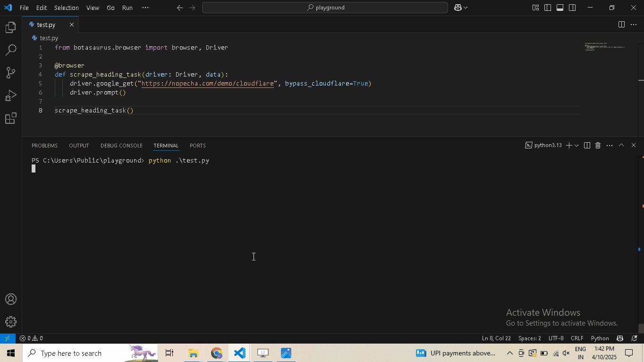This screenshot has width=644, height=362.
Task: Open Run and Debug view
Action: (10, 95)
